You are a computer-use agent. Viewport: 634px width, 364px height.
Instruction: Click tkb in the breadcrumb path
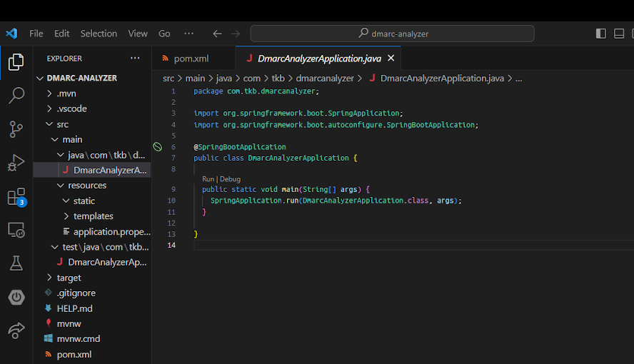pyautogui.click(x=278, y=79)
